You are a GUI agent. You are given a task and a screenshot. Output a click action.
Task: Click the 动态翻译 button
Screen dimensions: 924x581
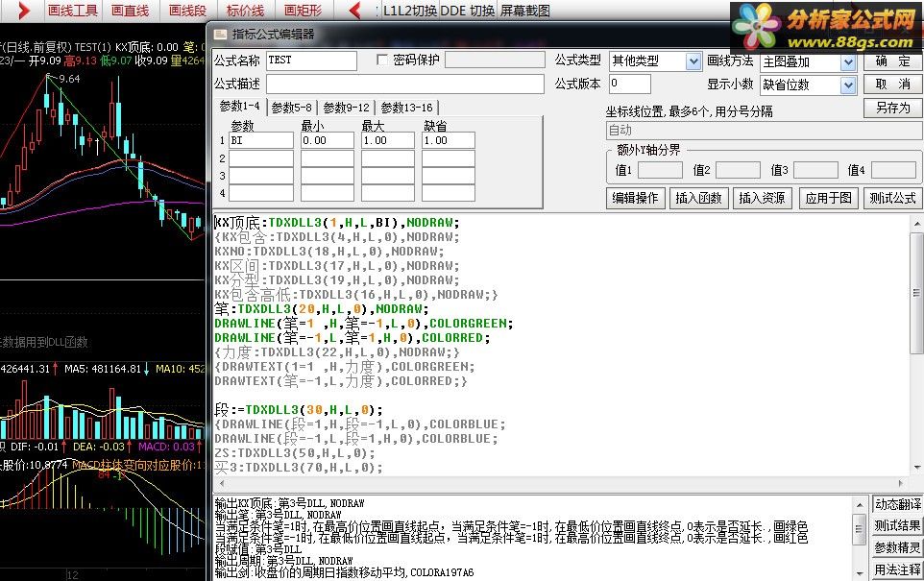tap(897, 504)
